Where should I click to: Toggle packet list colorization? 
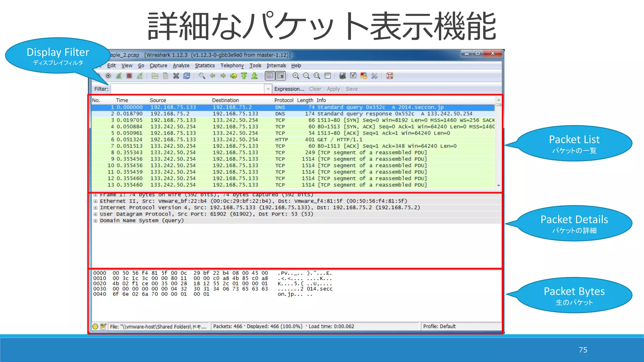pyautogui.click(x=270, y=76)
